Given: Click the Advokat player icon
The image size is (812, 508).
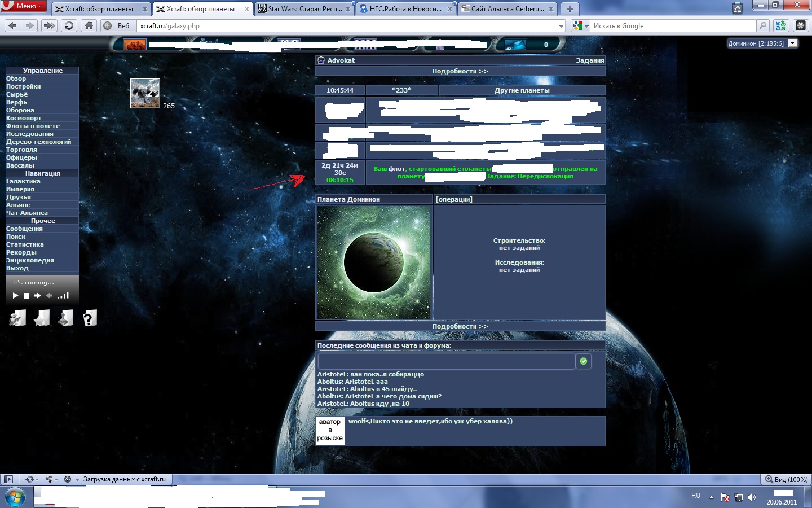Looking at the screenshot, I should click(321, 60).
